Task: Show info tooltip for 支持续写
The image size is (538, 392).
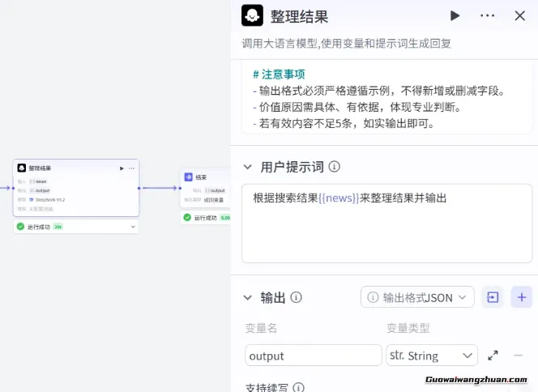Action: (298, 387)
